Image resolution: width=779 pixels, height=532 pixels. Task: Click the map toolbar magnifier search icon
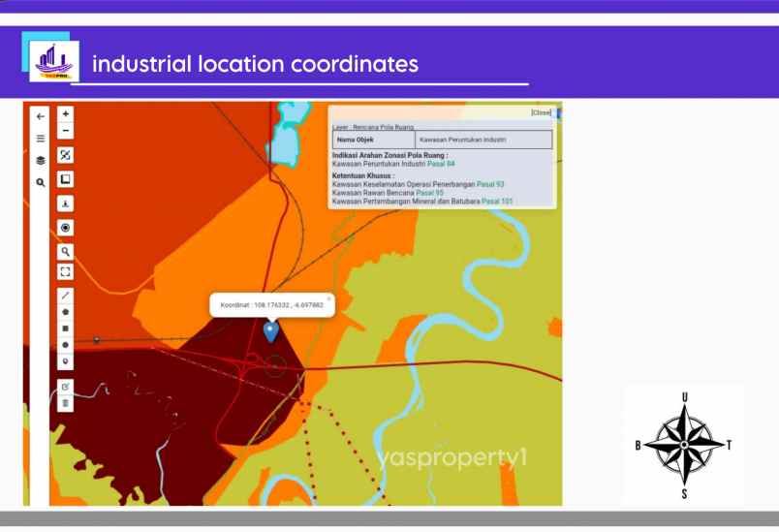click(65, 252)
